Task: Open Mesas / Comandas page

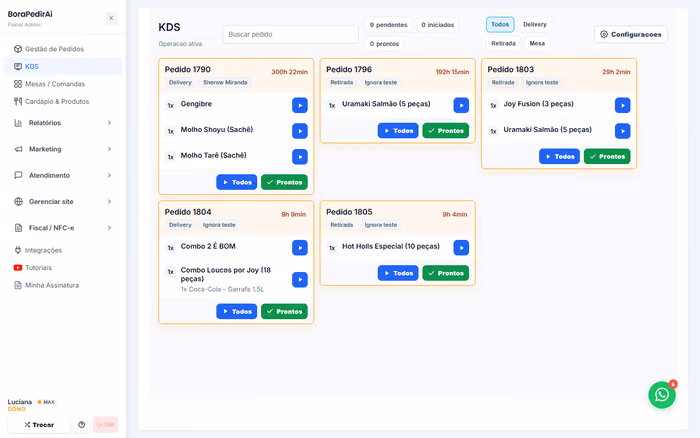Action: click(x=62, y=84)
